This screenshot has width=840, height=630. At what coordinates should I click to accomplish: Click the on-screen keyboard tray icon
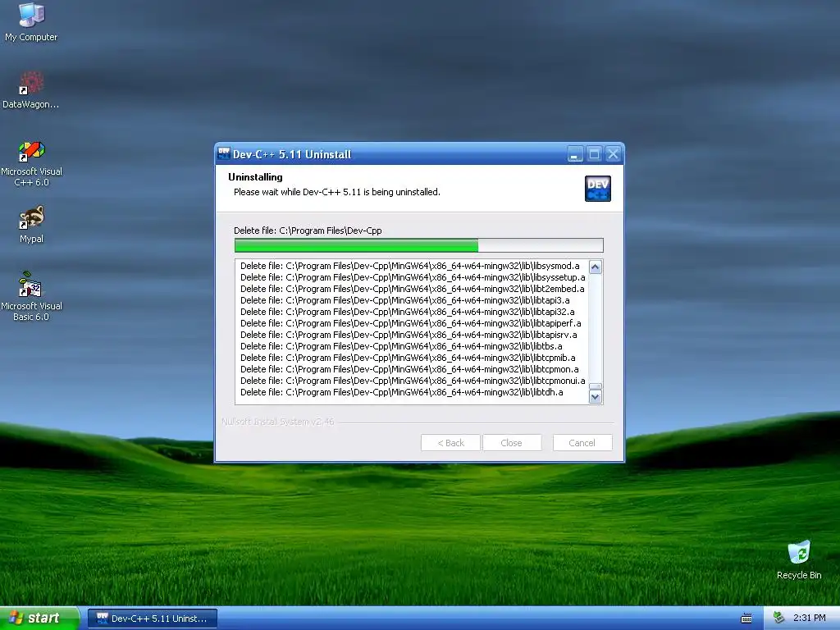coord(746,619)
